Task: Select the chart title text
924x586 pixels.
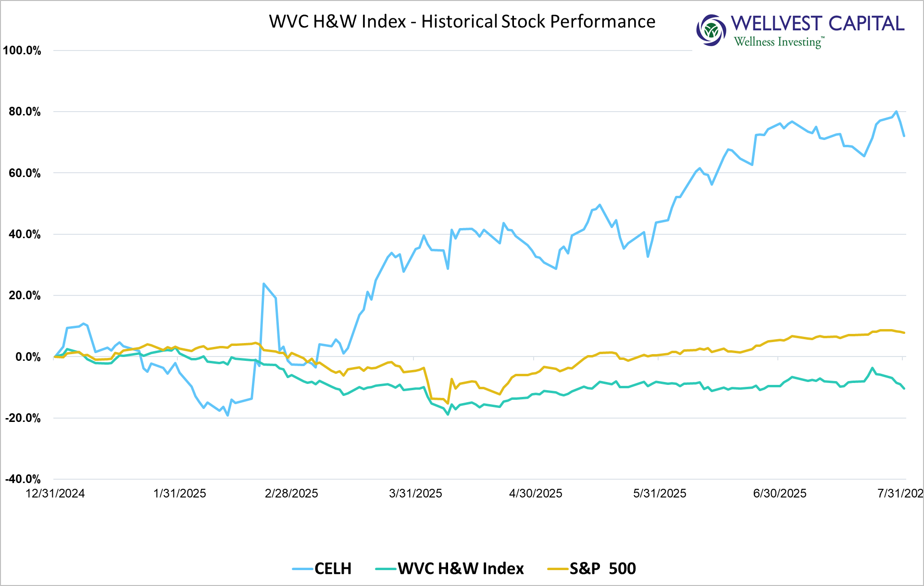Action: (x=462, y=22)
